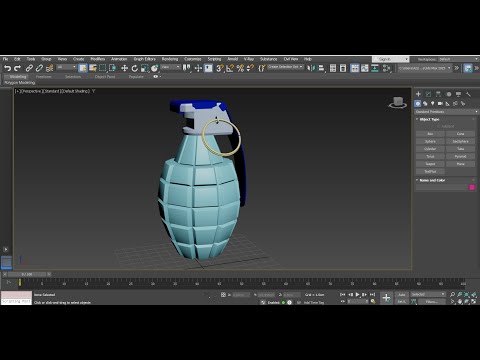Click the Bind to Space Warp icon
This screenshot has width=480, height=360.
50,68
